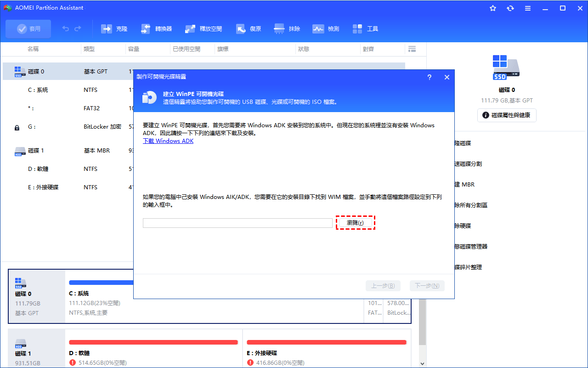Open the Recover (復原) tool

[x=249, y=29]
